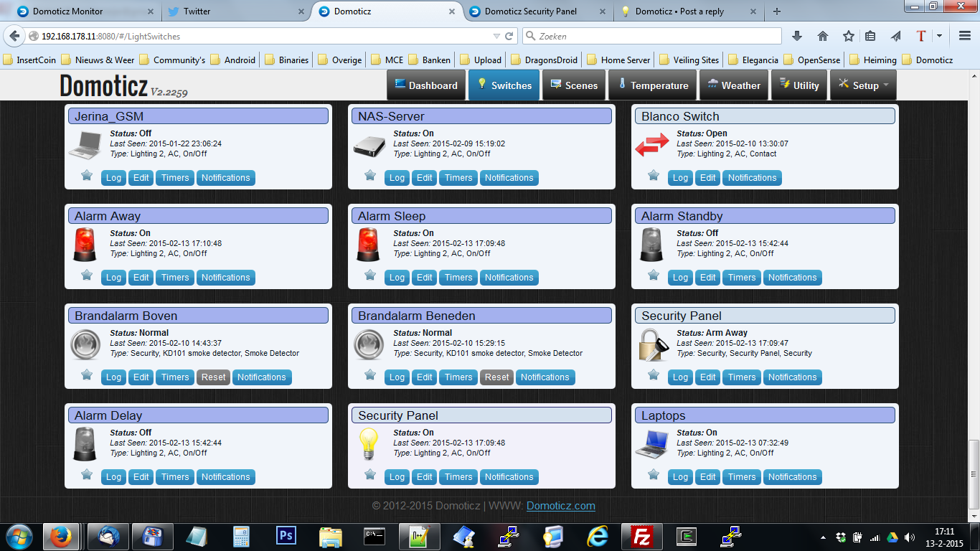Image resolution: width=980 pixels, height=551 pixels.
Task: Toggle favorite star on Alarm Sleep
Action: tap(370, 275)
